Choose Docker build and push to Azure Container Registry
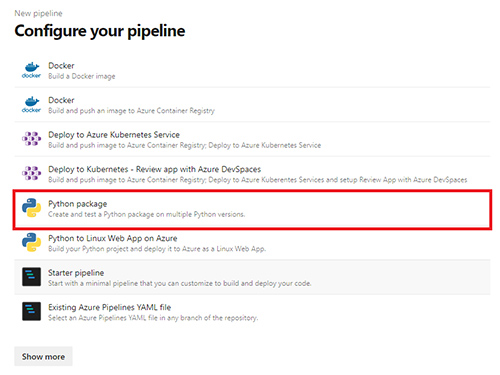 [252, 105]
